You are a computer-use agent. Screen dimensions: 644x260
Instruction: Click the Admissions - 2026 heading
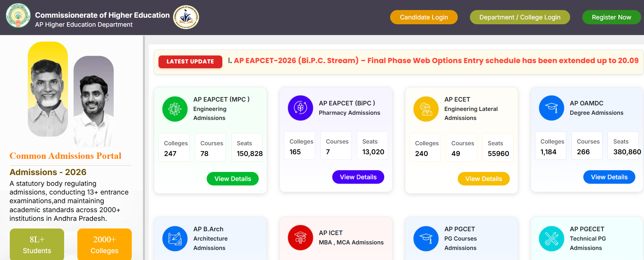click(48, 172)
